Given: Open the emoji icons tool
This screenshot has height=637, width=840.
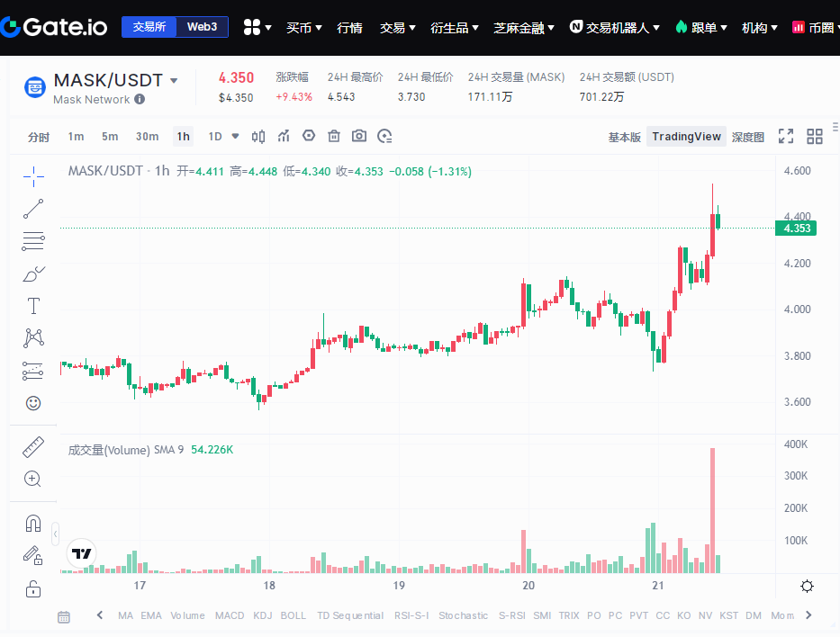Looking at the screenshot, I should 33,403.
